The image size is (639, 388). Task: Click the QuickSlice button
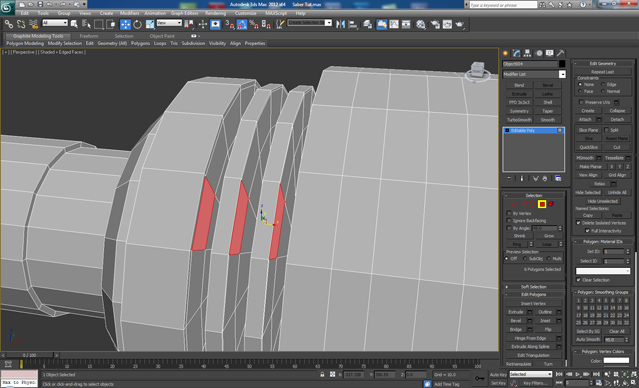click(x=589, y=147)
